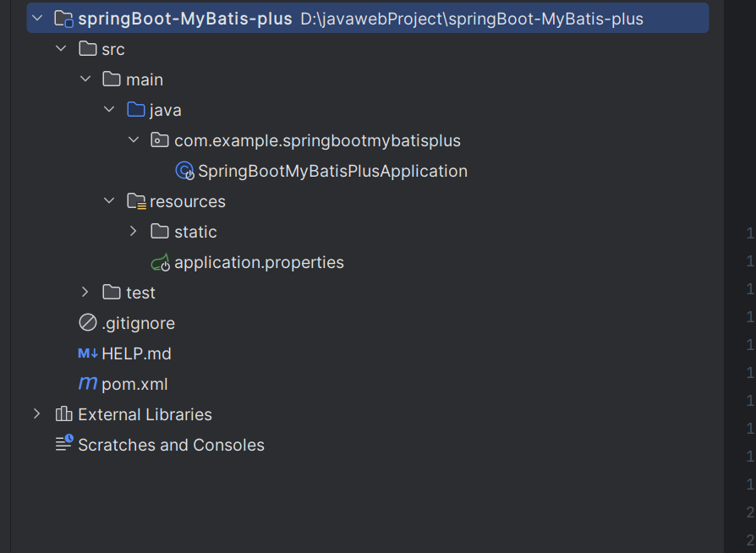Select the java folder label
The height and width of the screenshot is (553, 756).
166,111
